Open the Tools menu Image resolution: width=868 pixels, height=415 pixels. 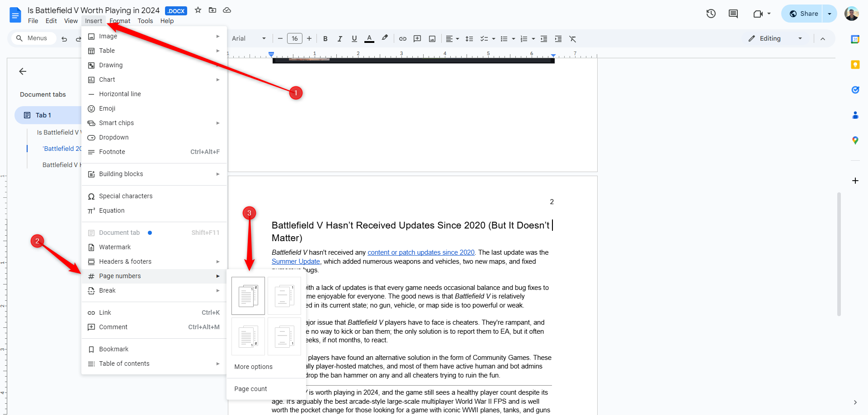click(145, 21)
